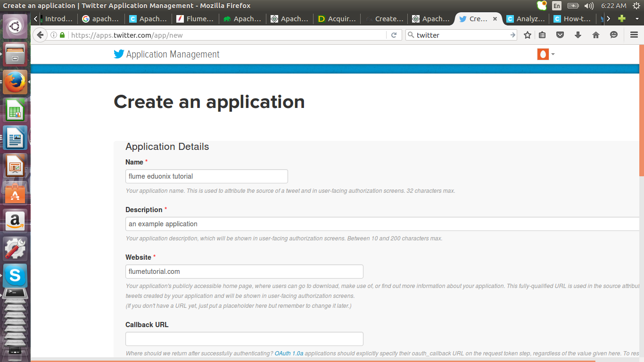Open the sound volume indicator
The height and width of the screenshot is (362, 644).
click(x=589, y=6)
